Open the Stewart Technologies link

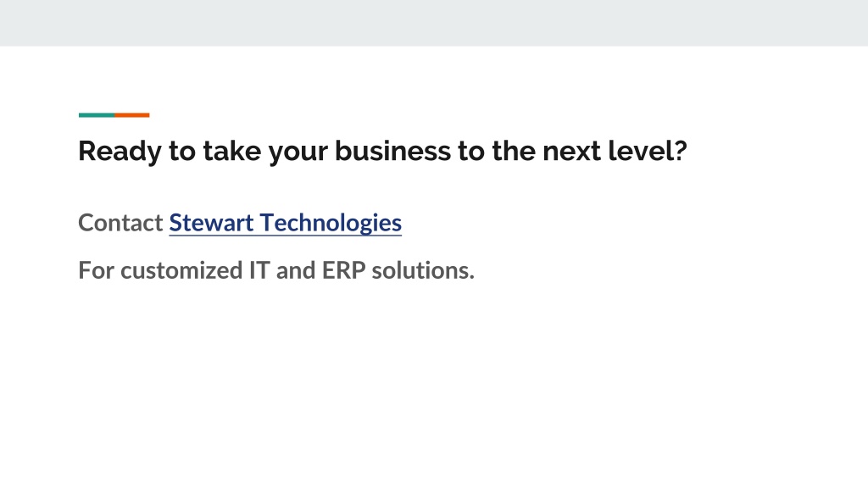point(285,223)
